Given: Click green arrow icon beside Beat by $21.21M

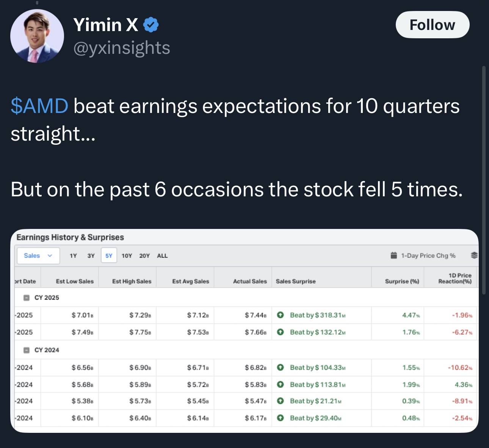Looking at the screenshot, I should (281, 401).
